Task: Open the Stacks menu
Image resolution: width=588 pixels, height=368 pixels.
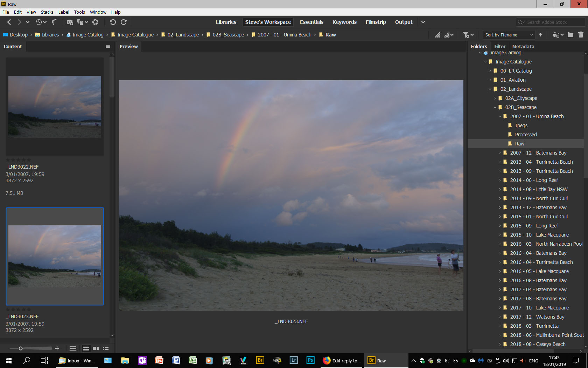Action: coord(47,12)
